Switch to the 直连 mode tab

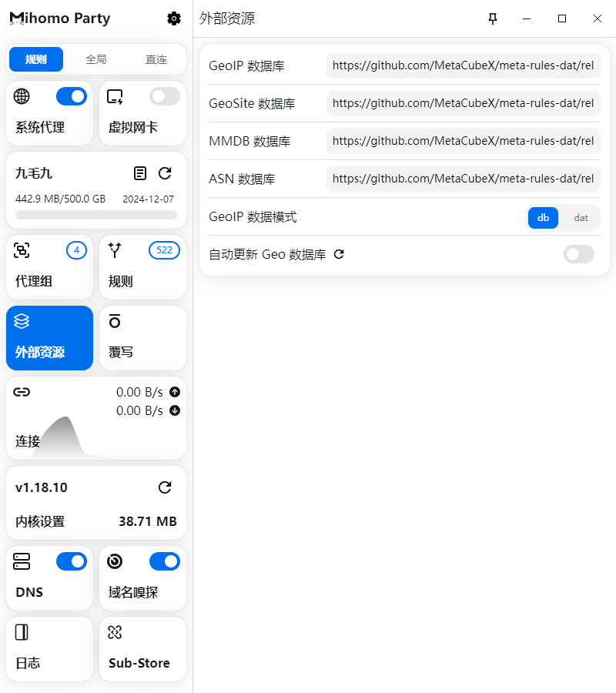(156, 59)
